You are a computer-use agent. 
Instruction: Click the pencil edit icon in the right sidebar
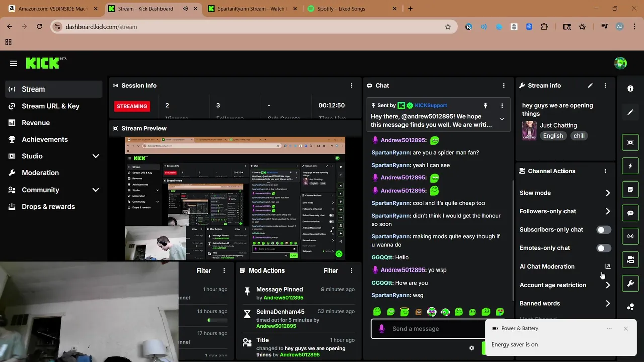tap(630, 112)
